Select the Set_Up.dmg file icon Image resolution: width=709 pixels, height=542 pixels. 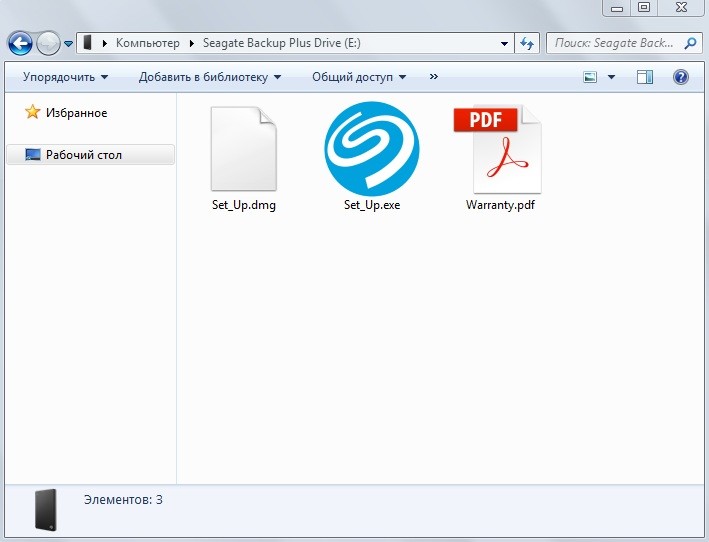244,149
